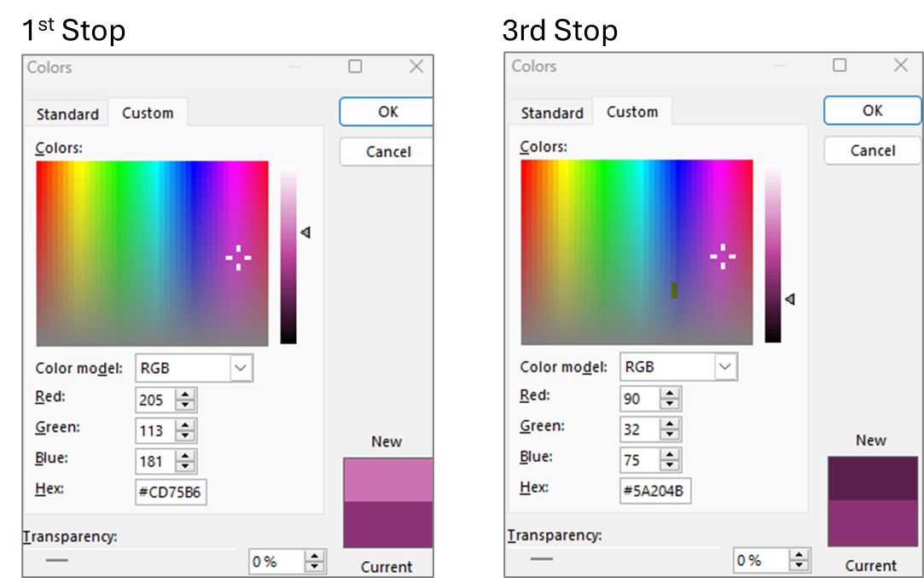Increase transparency with the 0% spinner arrow

pyautogui.click(x=315, y=557)
